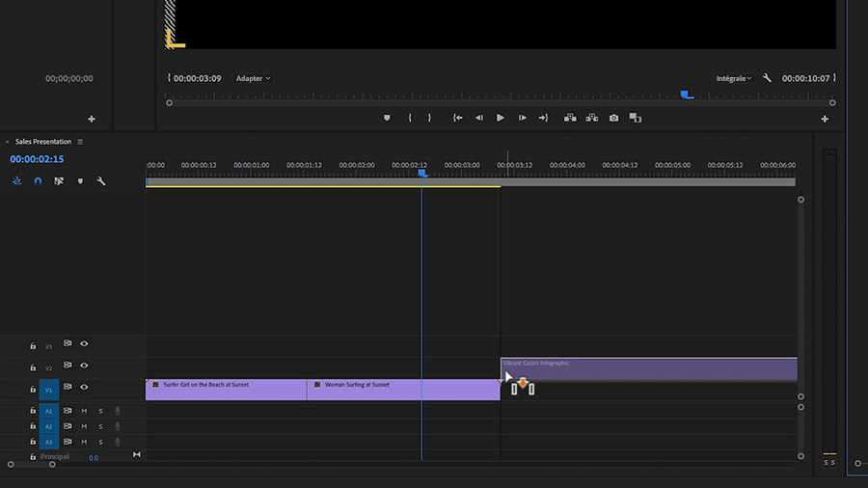Click ruler at 00:00:04:00
The height and width of the screenshot is (488, 868).
tap(567, 166)
